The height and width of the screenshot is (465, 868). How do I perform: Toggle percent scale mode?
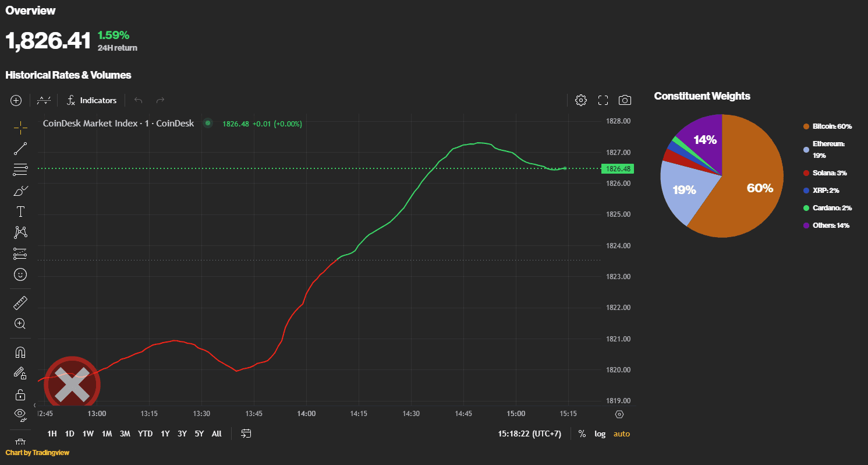(x=582, y=434)
